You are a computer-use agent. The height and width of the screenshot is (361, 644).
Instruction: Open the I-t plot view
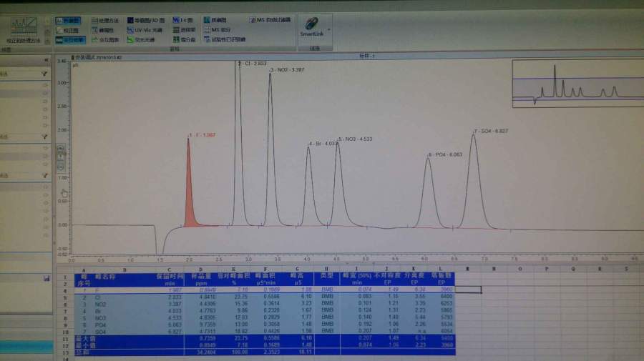182,20
